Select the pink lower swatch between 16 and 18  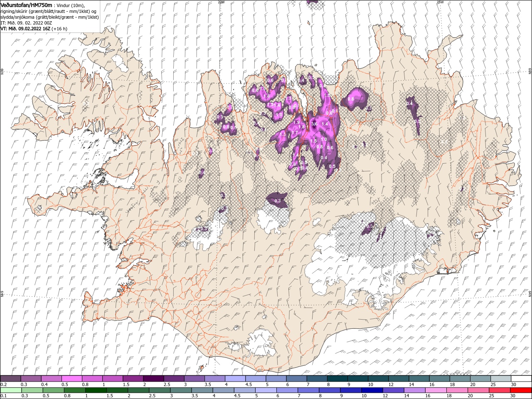pyautogui.click(x=436, y=390)
